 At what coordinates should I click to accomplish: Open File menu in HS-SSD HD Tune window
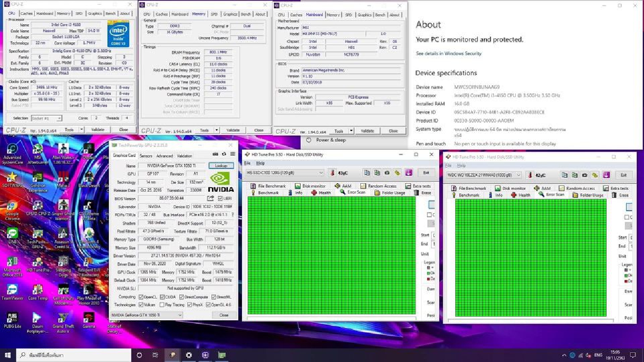tap(247, 163)
